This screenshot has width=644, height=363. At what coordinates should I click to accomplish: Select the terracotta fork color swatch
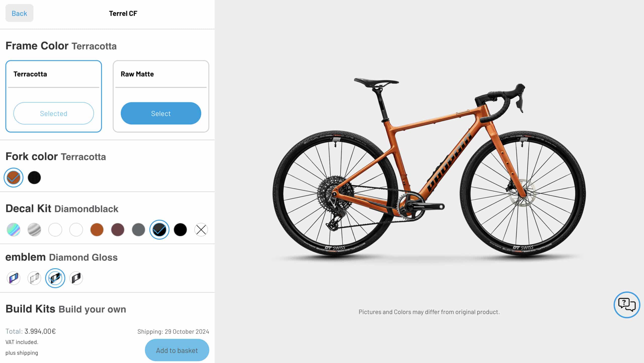[x=14, y=178]
